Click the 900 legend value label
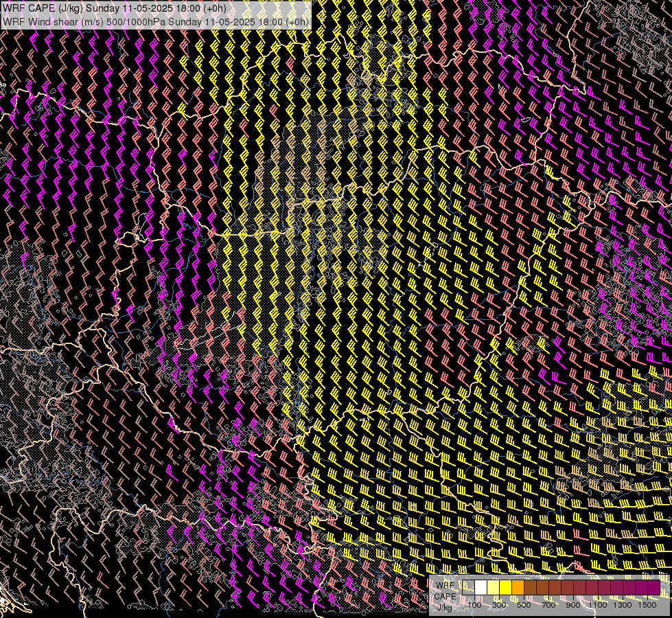 (x=573, y=605)
